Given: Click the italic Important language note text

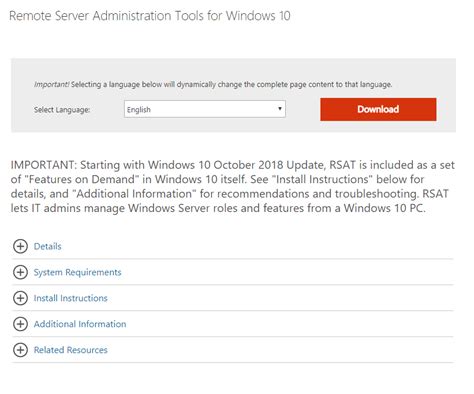Looking at the screenshot, I should (x=213, y=84).
